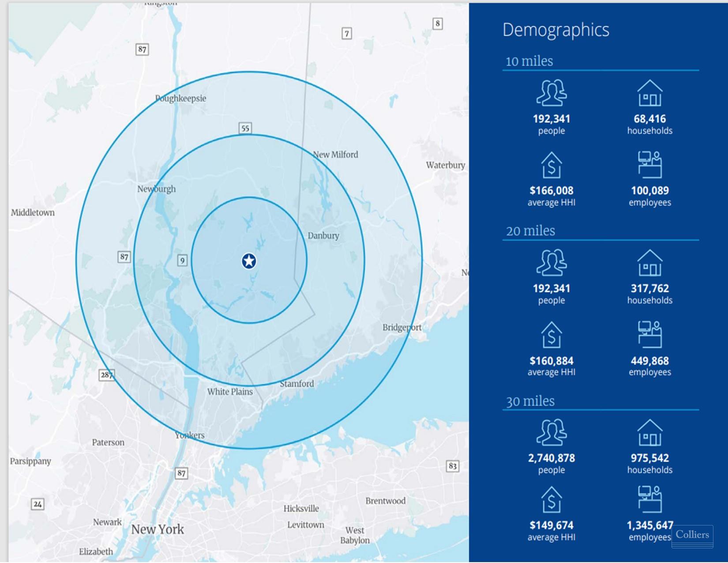Select the 20 miles section heading
Screen dimensions: 728x563
(530, 230)
